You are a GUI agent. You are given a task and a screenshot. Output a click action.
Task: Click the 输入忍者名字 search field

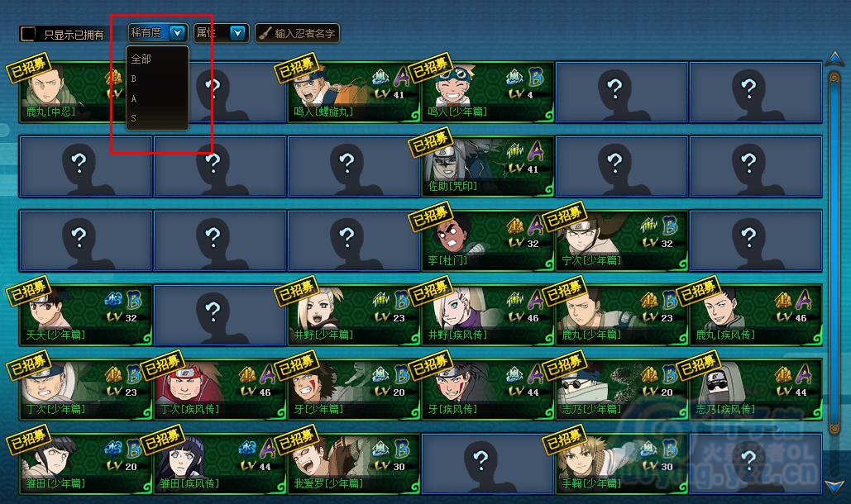click(x=298, y=33)
